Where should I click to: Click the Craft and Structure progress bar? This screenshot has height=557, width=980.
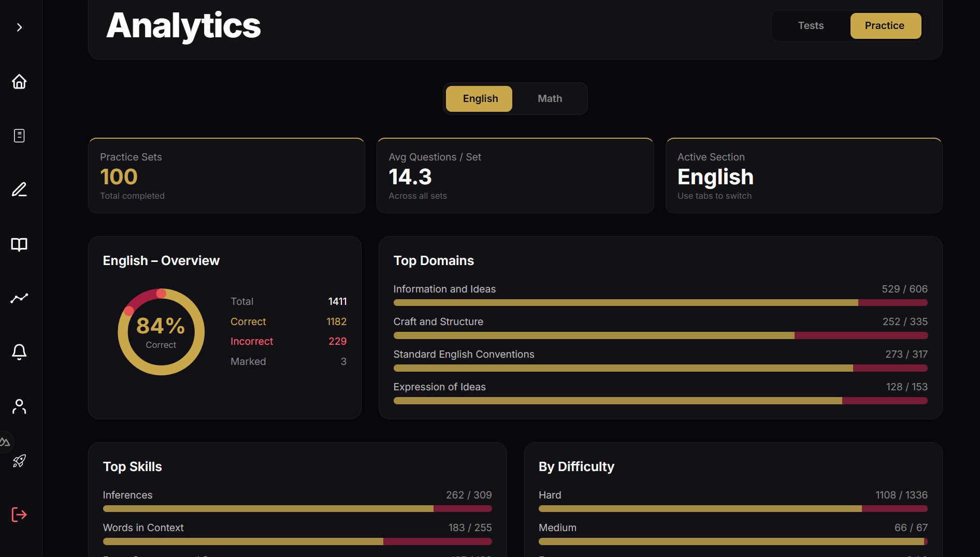pos(660,335)
